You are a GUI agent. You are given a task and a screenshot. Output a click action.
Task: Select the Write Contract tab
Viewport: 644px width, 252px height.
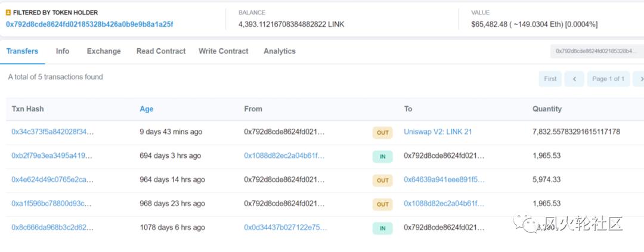[x=224, y=51]
